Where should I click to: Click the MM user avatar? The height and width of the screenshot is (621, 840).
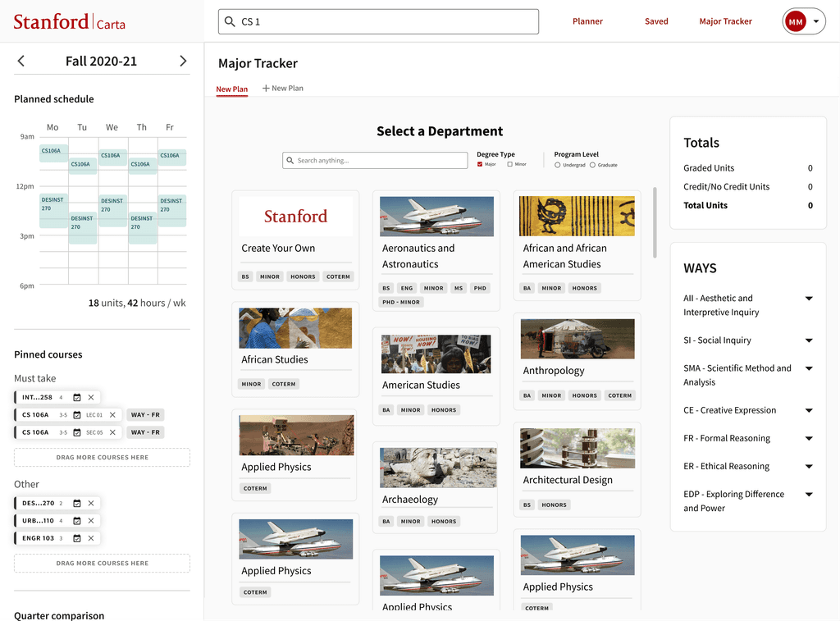pos(796,21)
